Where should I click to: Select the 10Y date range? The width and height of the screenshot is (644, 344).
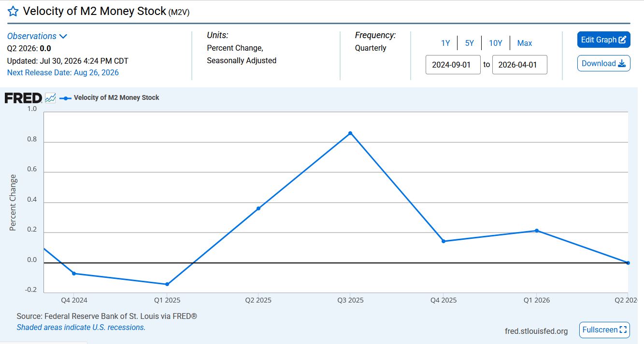pos(496,43)
